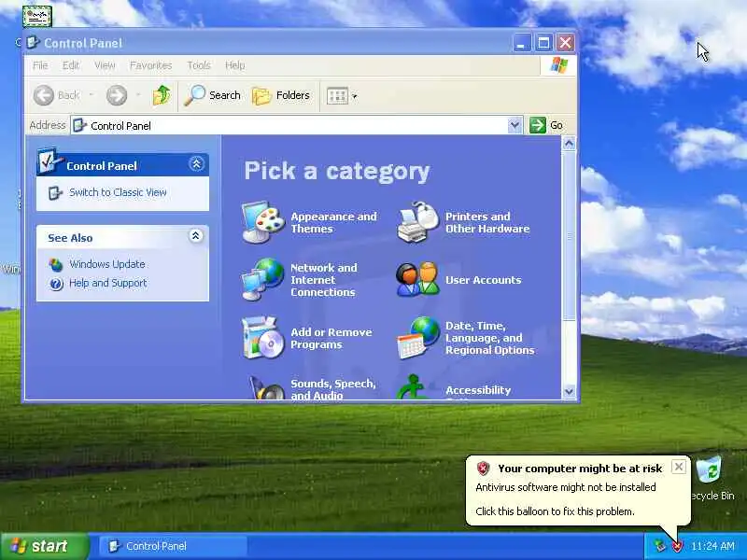Screen dimensions: 747x560
Task: Open the Favorites menu
Action: 150,65
